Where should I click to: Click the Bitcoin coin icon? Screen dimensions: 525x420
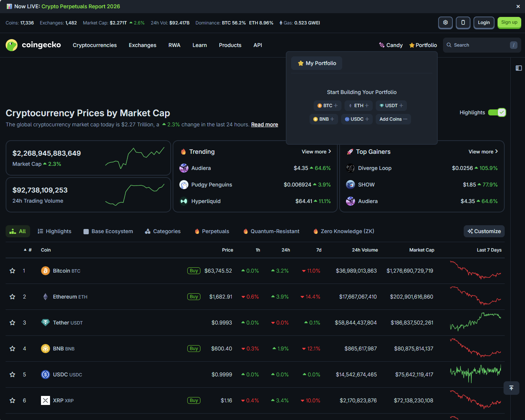[x=46, y=271]
